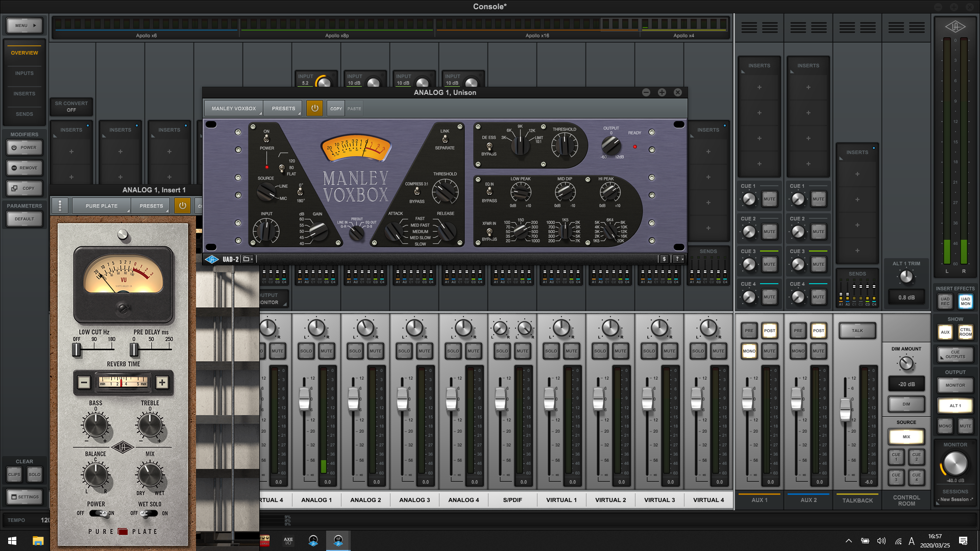This screenshot has width=980, height=551.
Task: Open the PURE PLATE plugin dropdown
Action: click(102, 206)
